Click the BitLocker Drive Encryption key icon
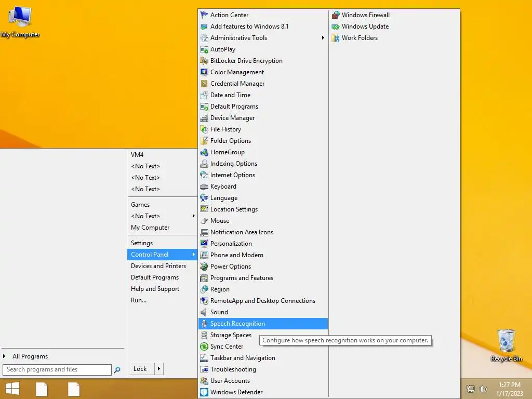The height and width of the screenshot is (399, 532). click(204, 61)
